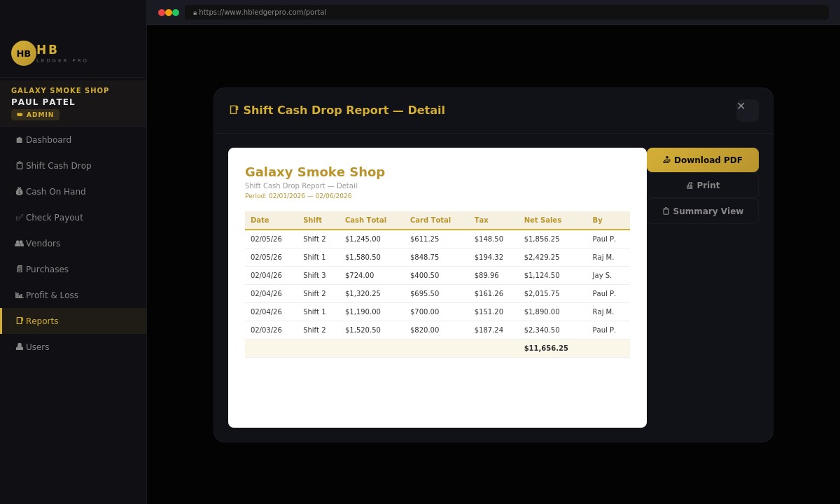Select Reports in the sidebar
Image resolution: width=840 pixels, height=504 pixels.
click(x=42, y=321)
